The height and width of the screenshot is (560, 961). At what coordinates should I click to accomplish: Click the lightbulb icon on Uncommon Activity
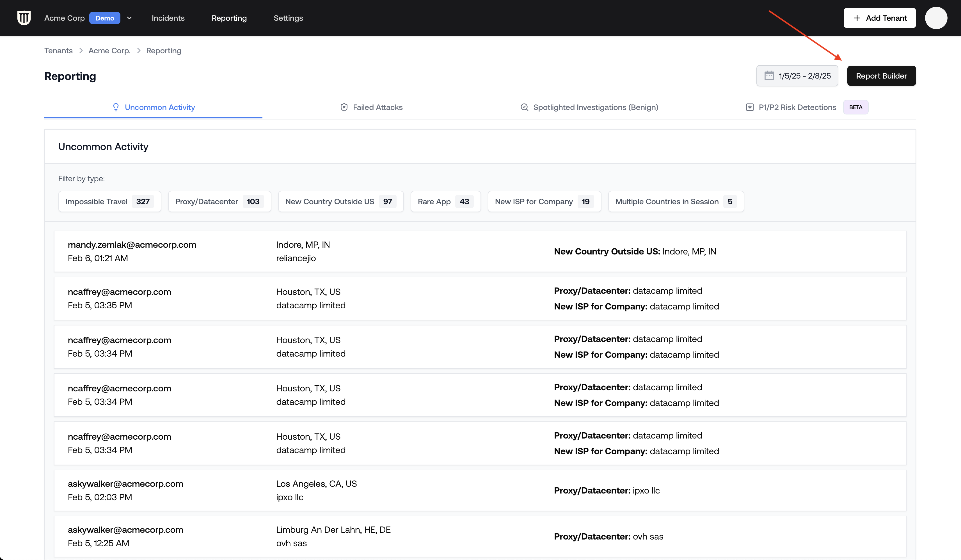(x=116, y=107)
